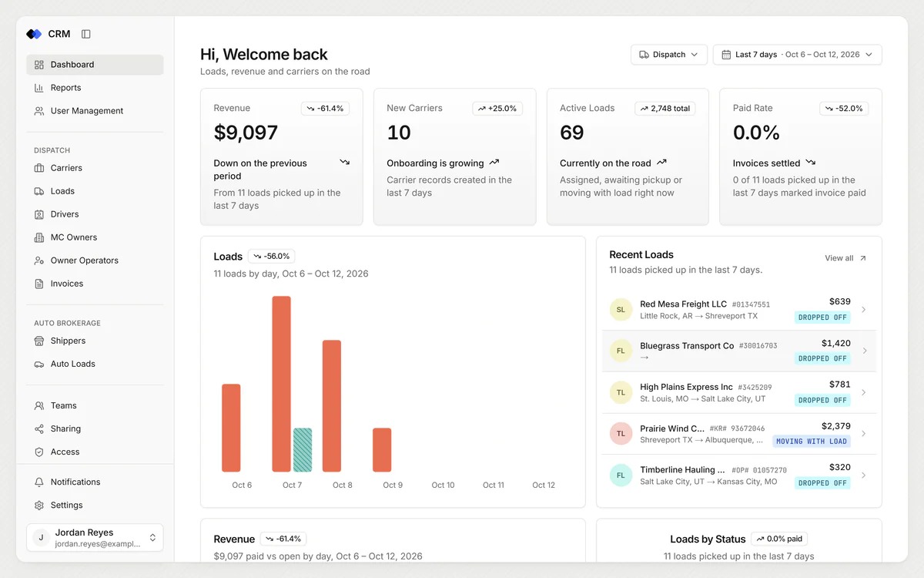This screenshot has width=924, height=578.
Task: Click the Owner Operators icon
Action: (39, 260)
